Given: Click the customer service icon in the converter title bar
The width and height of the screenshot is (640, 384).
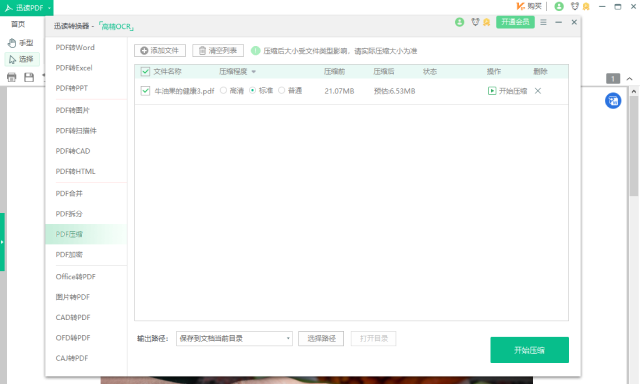Looking at the screenshot, I should [475, 22].
